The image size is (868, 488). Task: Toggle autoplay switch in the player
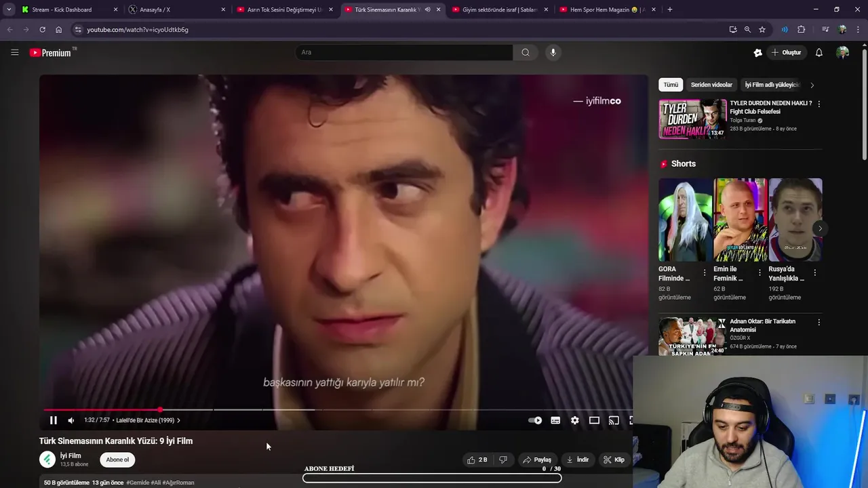coord(535,420)
